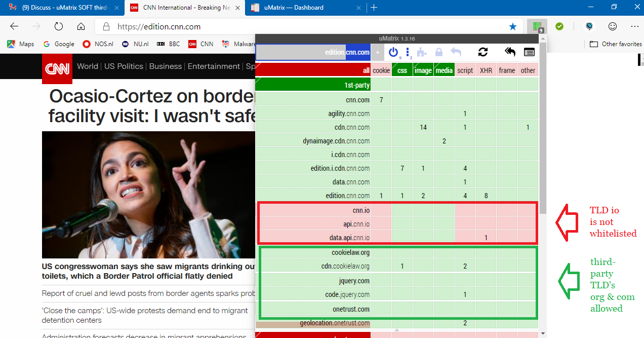Open the CNN bookmark in favorites bar
Screen dimensions: 644x338
point(201,44)
